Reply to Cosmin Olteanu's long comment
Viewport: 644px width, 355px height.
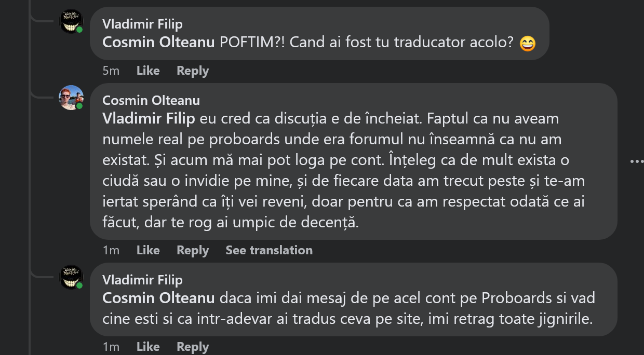(x=193, y=250)
